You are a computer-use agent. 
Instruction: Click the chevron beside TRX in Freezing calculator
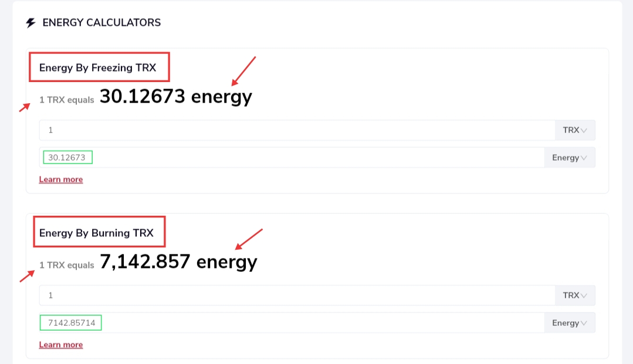(x=584, y=130)
